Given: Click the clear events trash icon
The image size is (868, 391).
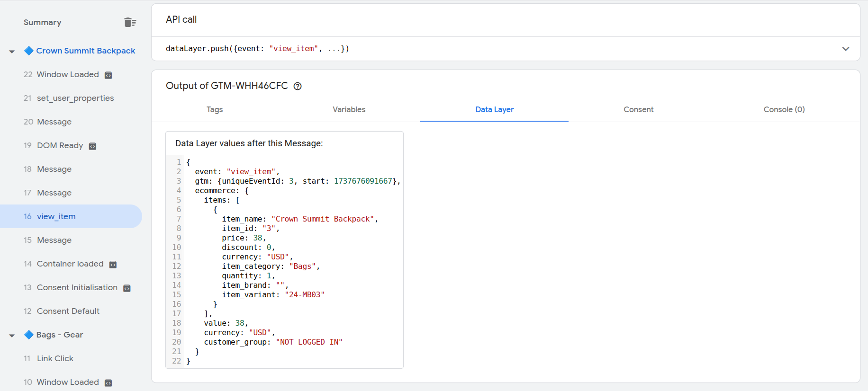Looking at the screenshot, I should [130, 22].
